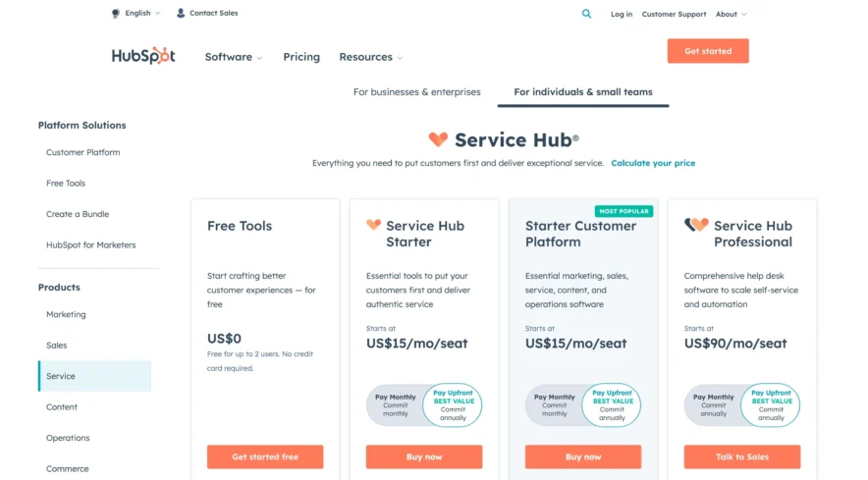Click the Get started free button

click(x=265, y=457)
